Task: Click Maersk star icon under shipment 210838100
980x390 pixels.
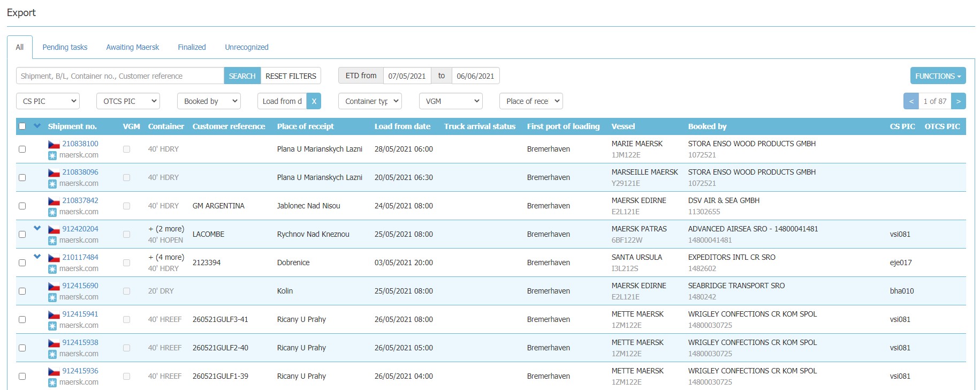Action: point(52,155)
